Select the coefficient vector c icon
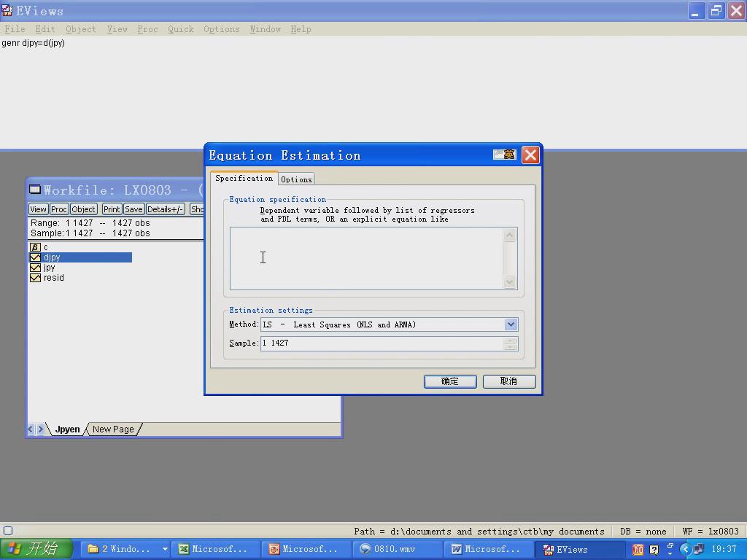Viewport: 747px width, 560px height. tap(35, 247)
